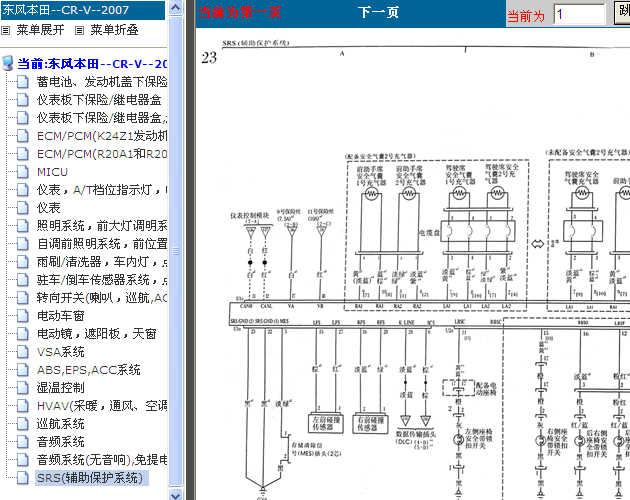Click the page icon next to SRS(辅助保护系统)
The image size is (630, 500).
click(x=22, y=478)
